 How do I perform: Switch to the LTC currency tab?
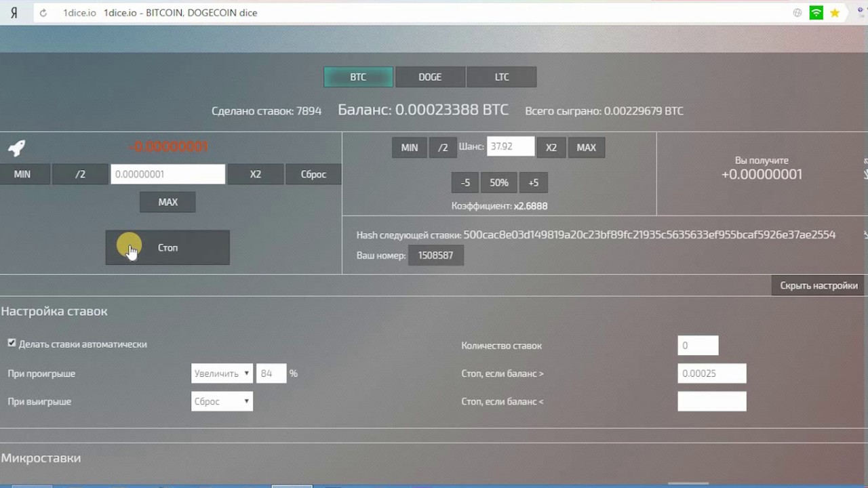tap(502, 77)
